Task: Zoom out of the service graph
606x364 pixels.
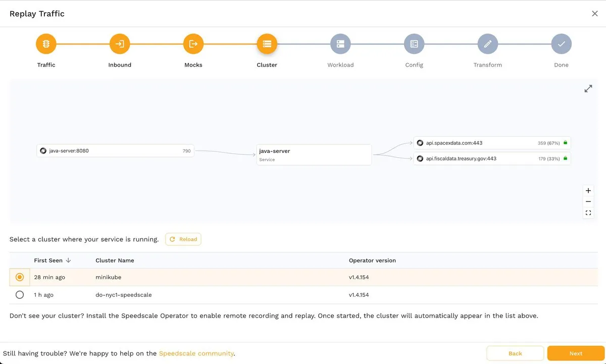Action: 588,202
